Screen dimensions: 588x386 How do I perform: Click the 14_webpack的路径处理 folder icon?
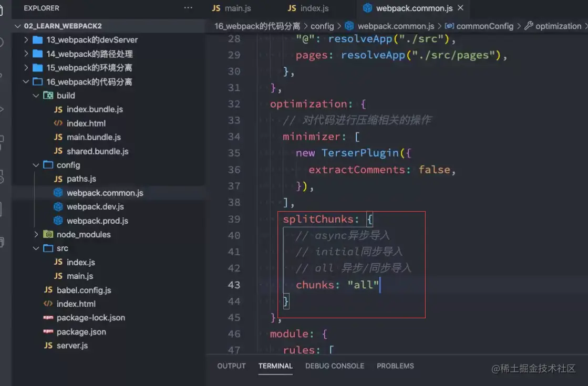point(37,54)
